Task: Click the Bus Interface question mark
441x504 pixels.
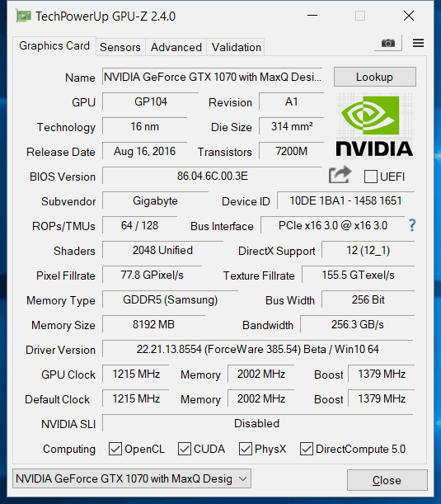Action: click(x=412, y=225)
